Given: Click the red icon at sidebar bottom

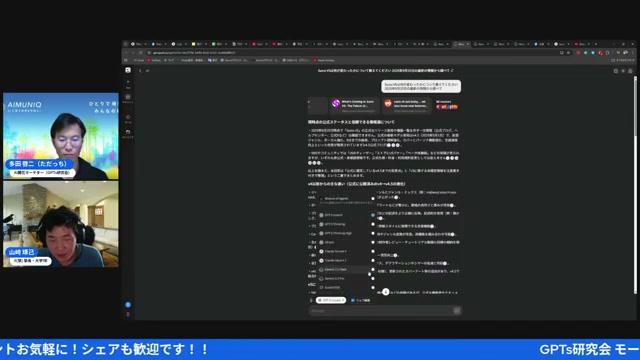Looking at the screenshot, I should pyautogui.click(x=128, y=314).
